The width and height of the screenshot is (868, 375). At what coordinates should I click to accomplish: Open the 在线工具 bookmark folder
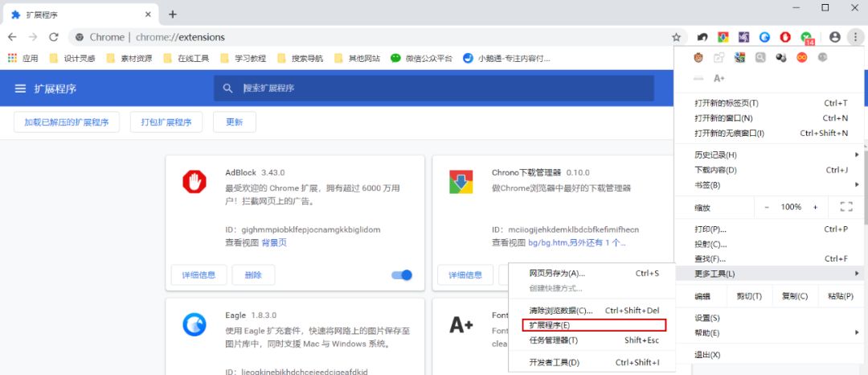186,58
